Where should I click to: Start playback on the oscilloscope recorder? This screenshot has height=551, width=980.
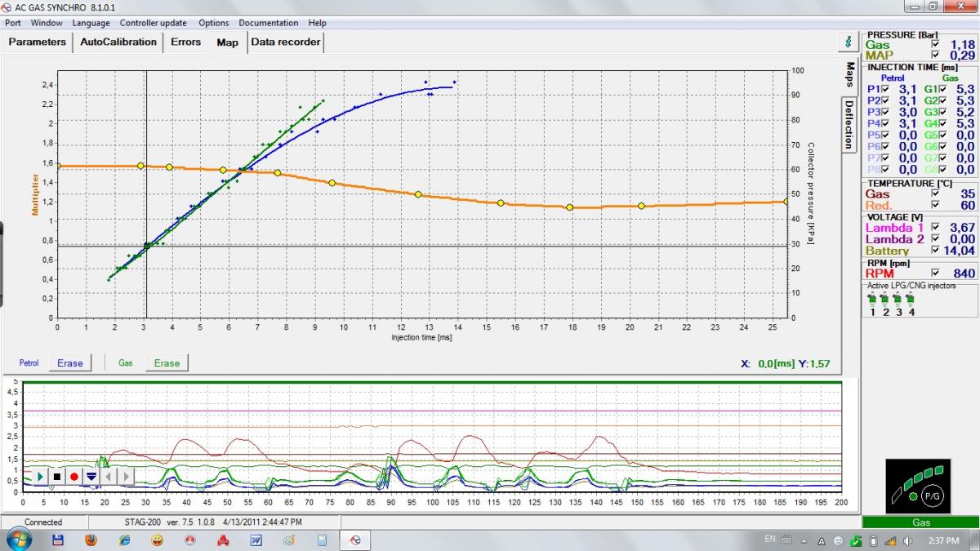[39, 476]
